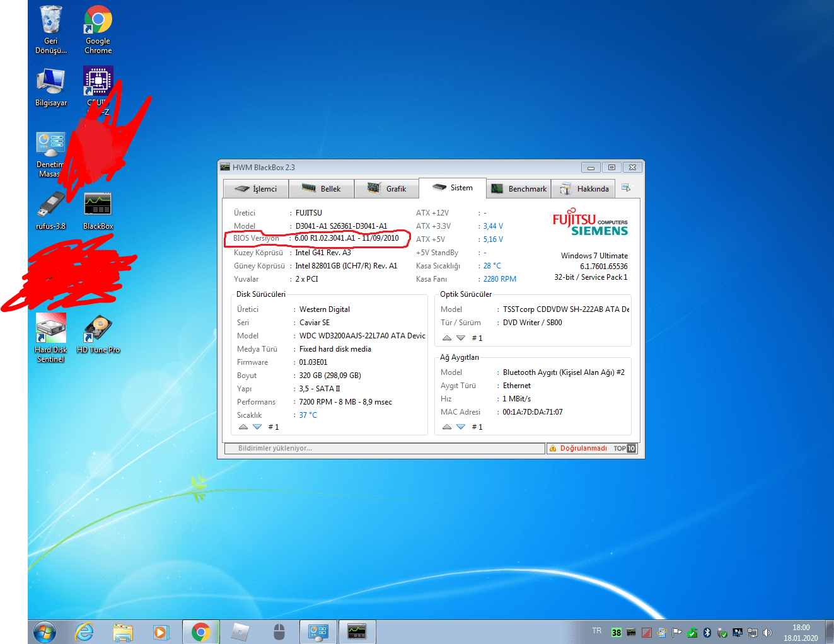Click the Windows 7 Ultimate text

click(x=594, y=256)
